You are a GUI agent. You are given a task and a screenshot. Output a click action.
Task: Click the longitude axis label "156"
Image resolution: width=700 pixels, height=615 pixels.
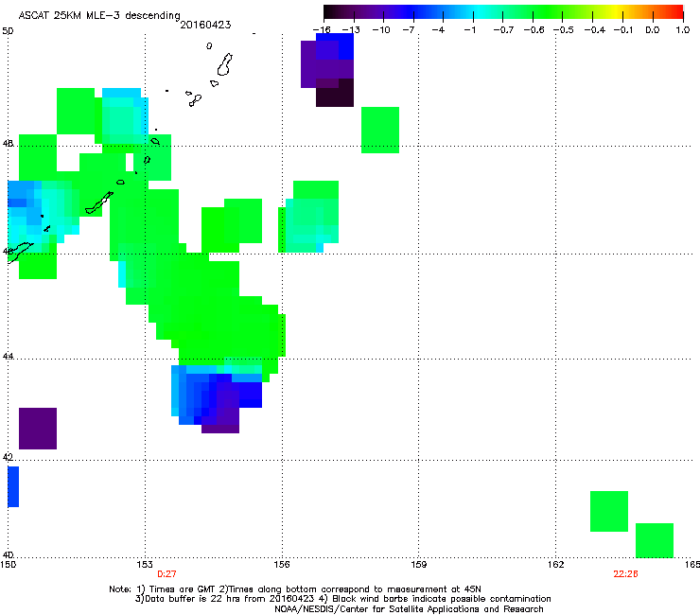pyautogui.click(x=282, y=565)
